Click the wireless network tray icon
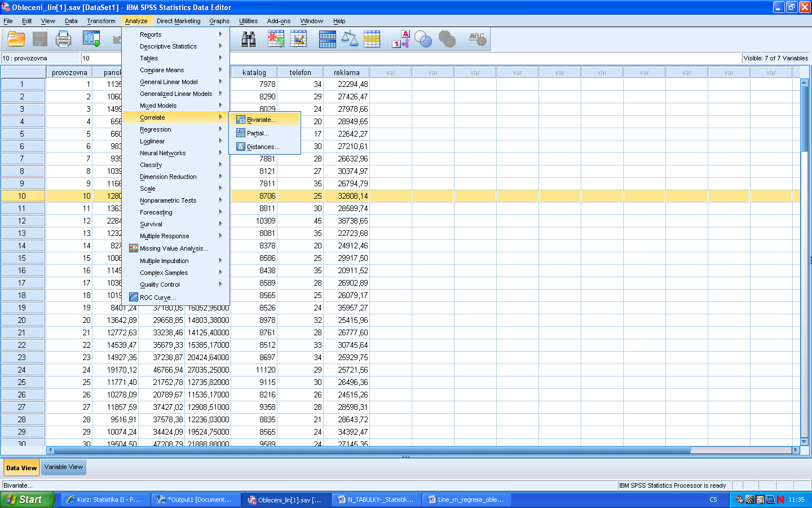The width and height of the screenshot is (812, 508). coord(750,500)
